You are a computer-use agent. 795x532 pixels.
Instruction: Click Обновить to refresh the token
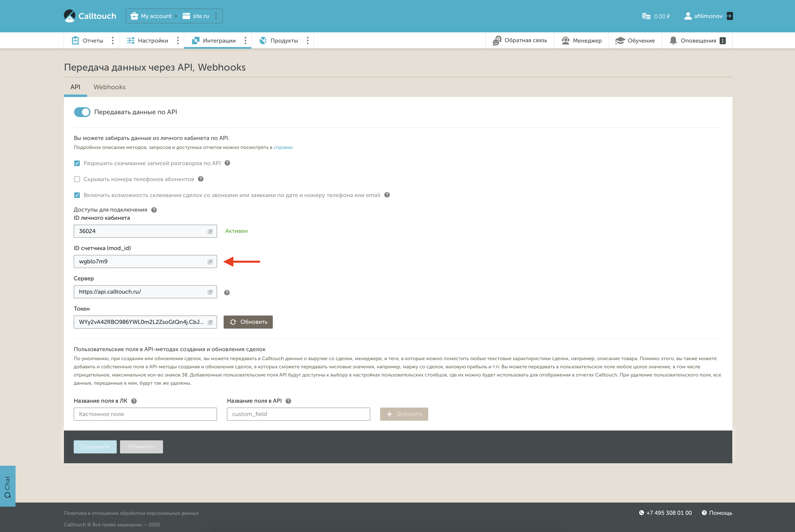click(x=248, y=322)
